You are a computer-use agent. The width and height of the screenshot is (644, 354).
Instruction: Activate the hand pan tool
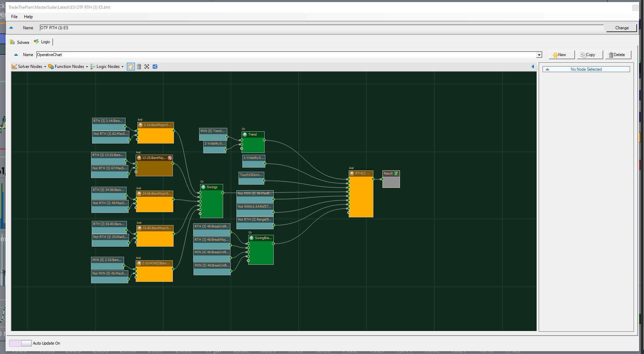click(130, 67)
